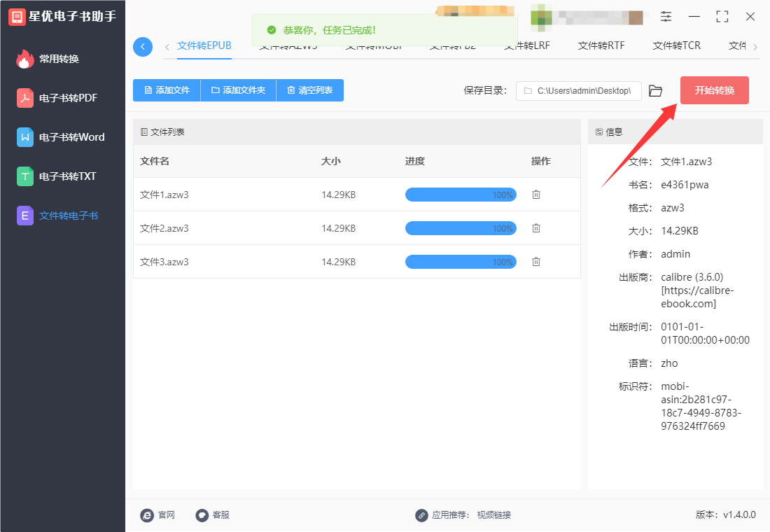
Task: Click the 文件列表 panel header icon
Action: (144, 132)
